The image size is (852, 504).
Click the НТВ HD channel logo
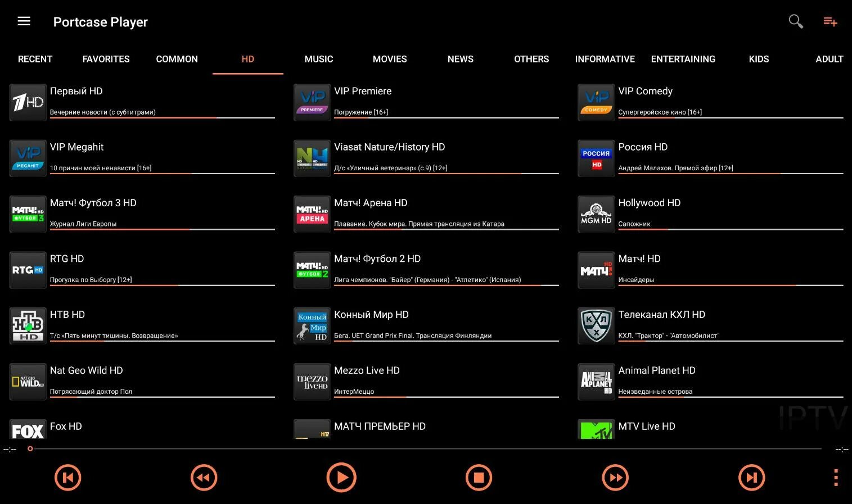(x=28, y=326)
